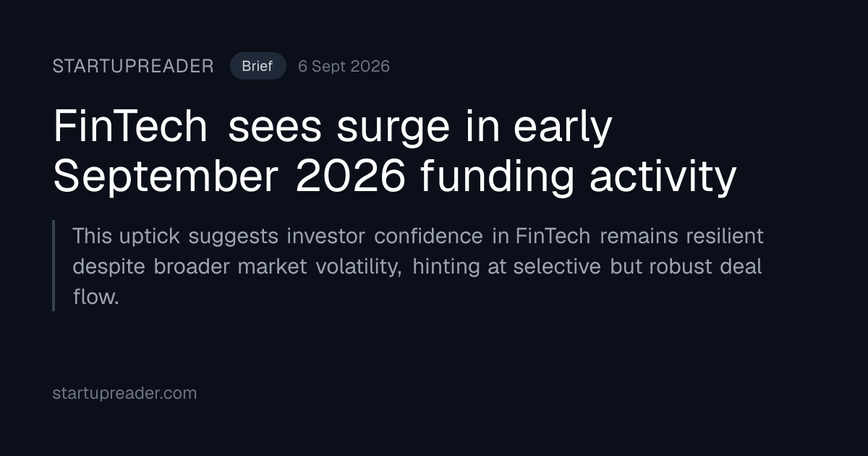Viewport: 868px width, 456px height.
Task: Click the vertical quote bar beside the summary
Action: pyautogui.click(x=54, y=266)
